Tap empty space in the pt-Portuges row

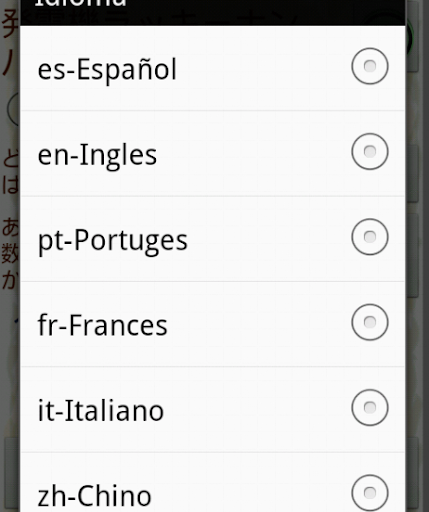tap(267, 239)
